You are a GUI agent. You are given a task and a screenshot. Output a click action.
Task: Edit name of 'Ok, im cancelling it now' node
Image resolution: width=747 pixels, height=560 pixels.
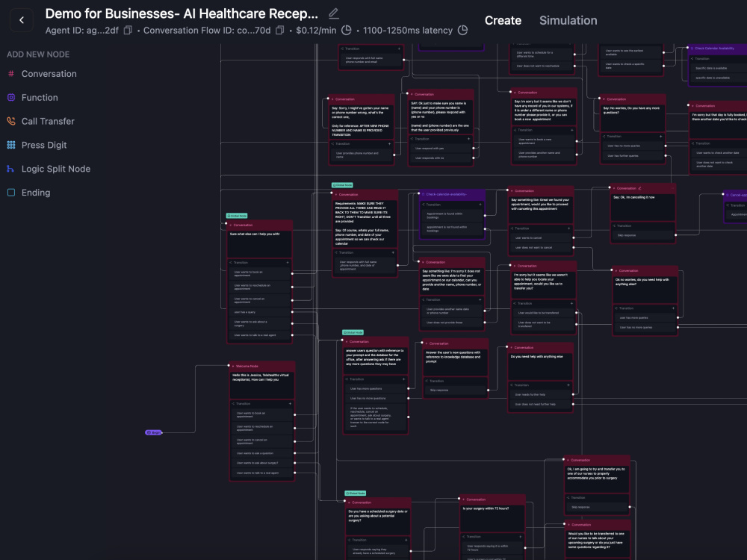pyautogui.click(x=640, y=188)
